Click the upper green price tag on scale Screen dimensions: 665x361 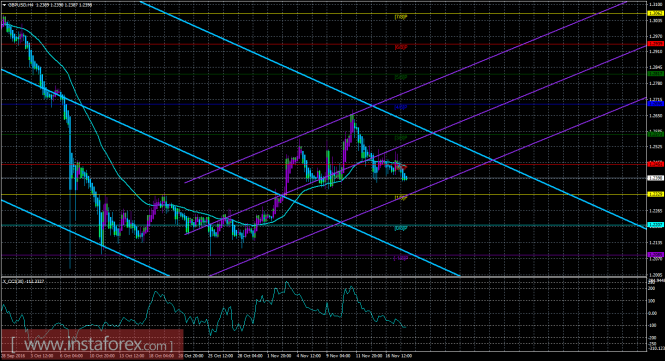coord(655,73)
